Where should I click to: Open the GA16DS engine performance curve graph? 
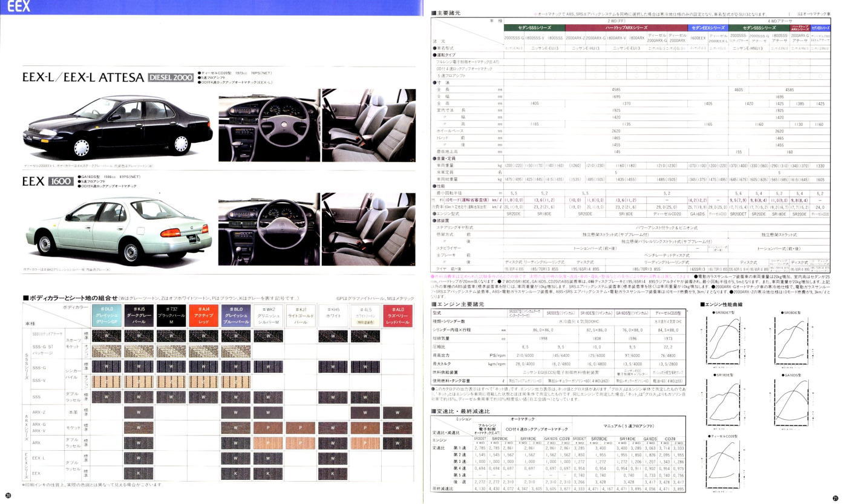803,402
